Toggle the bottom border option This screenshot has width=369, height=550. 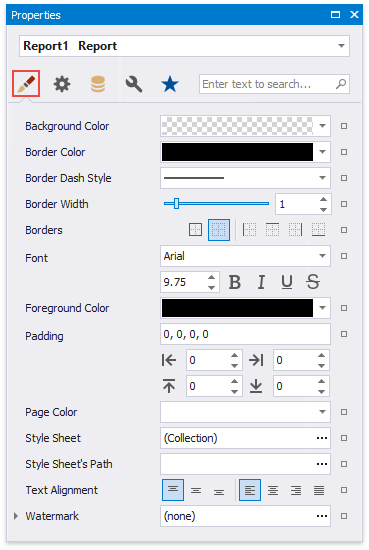[x=318, y=230]
